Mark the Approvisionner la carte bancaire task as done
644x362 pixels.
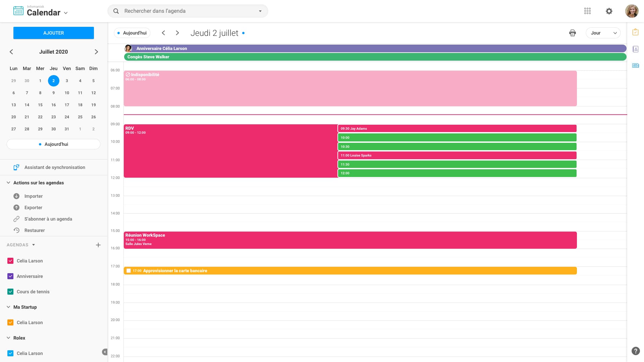click(x=128, y=271)
